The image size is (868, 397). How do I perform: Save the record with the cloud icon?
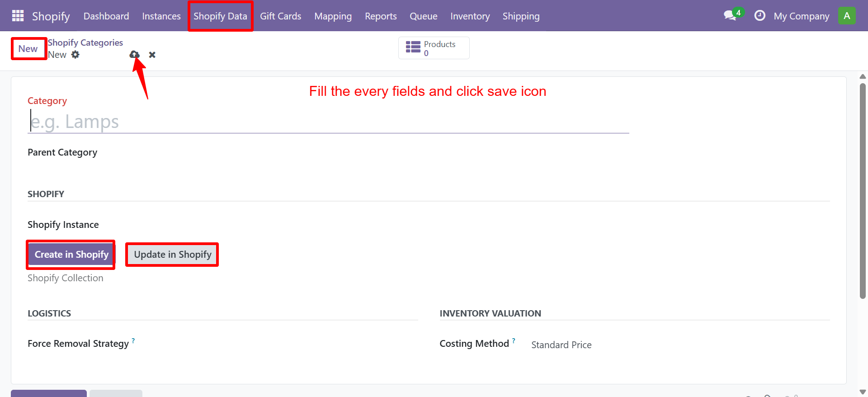point(134,55)
